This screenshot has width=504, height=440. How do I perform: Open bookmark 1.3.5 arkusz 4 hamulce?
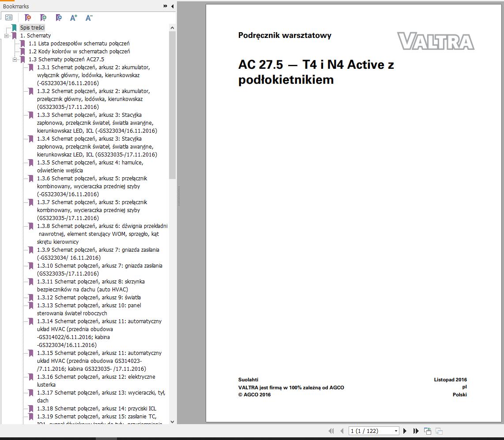[90, 166]
